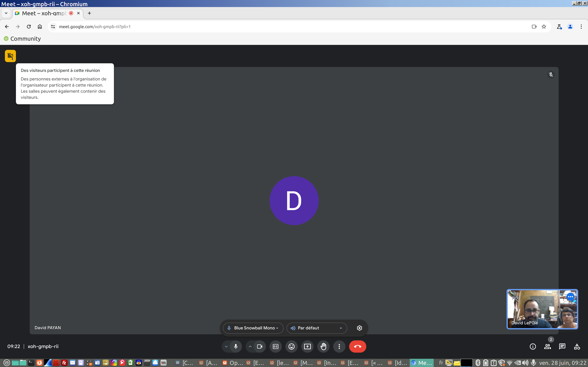Open the Par défaut speaker dropdown

tap(317, 328)
